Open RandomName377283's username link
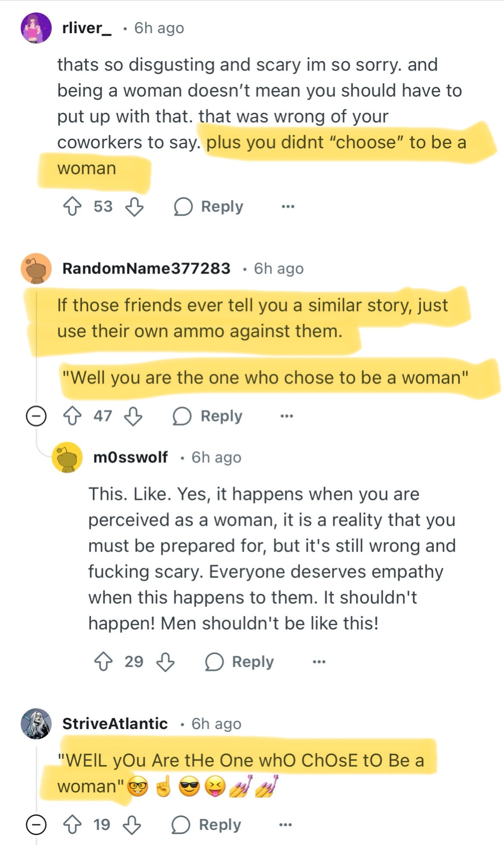Image resolution: width=504 pixels, height=845 pixels. [146, 268]
